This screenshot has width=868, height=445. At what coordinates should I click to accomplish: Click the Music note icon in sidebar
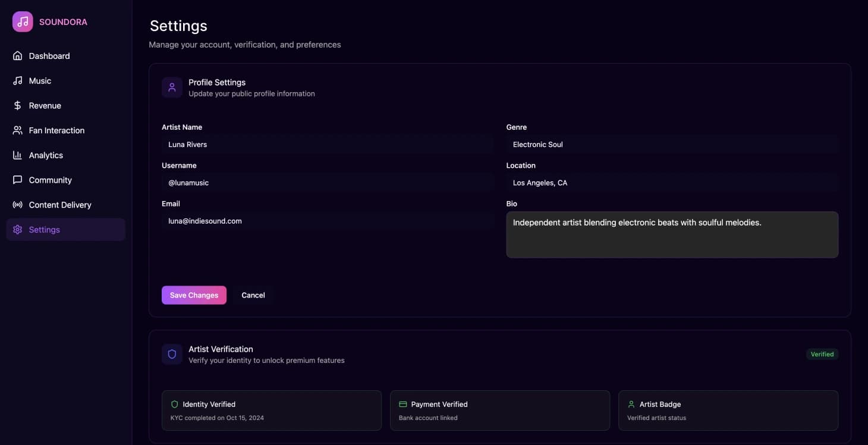(x=17, y=80)
